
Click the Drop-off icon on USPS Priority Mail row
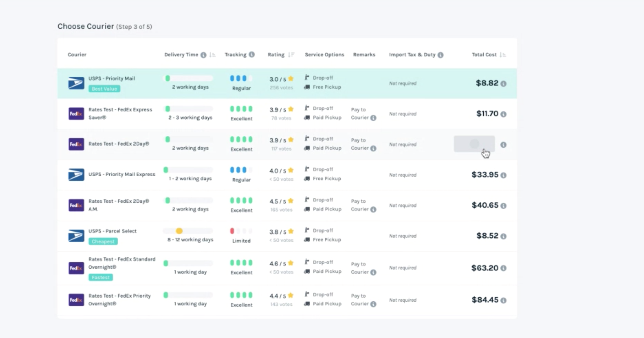point(307,78)
